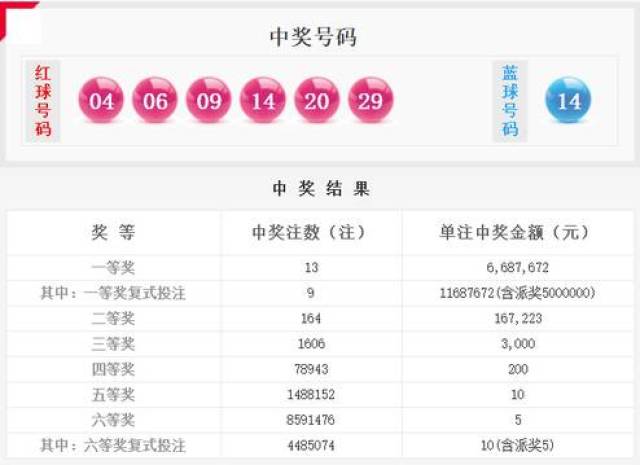Click red ball number 09
The image size is (640, 465).
[209, 100]
